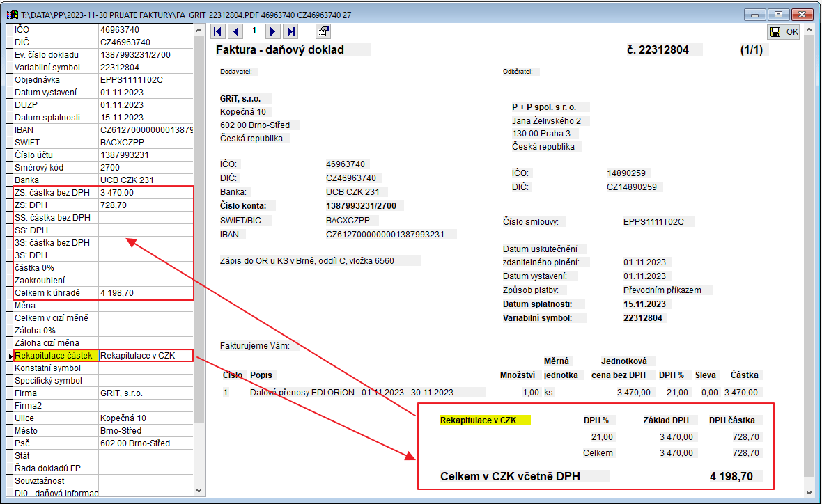The height and width of the screenshot is (504, 822).
Task: Select the registry text Zápis do OR u KS v Brně
Action: (307, 261)
